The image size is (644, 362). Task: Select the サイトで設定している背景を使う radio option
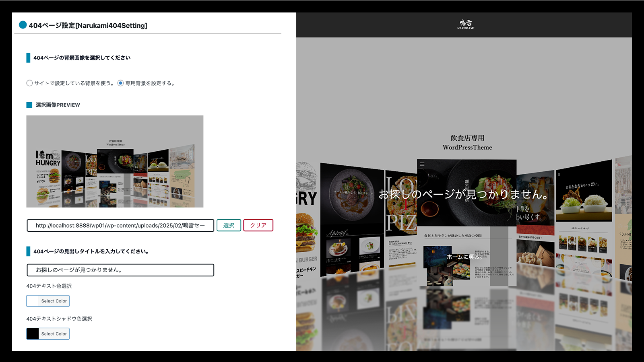click(x=29, y=83)
